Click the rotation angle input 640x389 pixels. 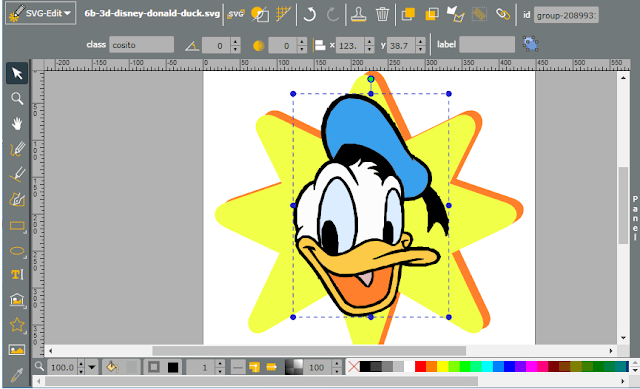click(216, 45)
